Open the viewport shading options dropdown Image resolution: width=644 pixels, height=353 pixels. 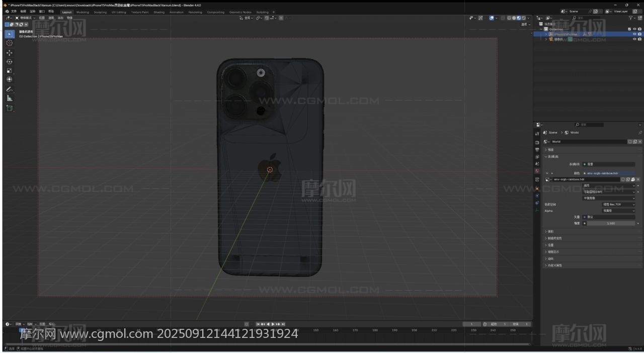click(x=528, y=18)
